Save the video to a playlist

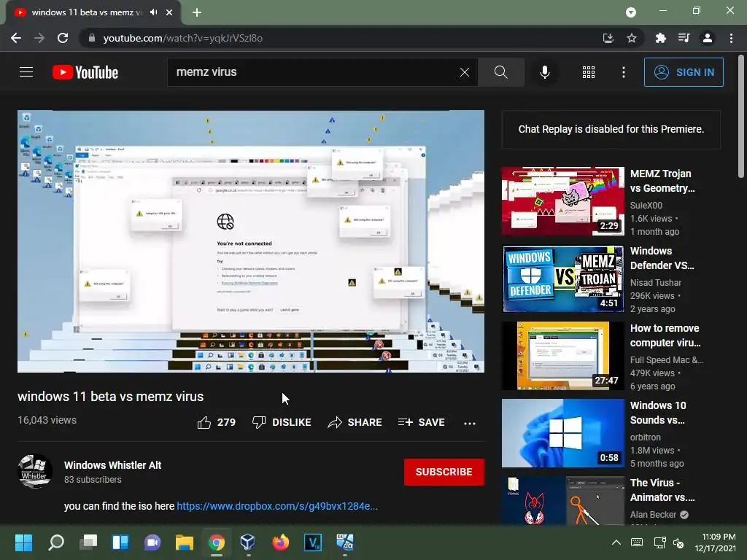[x=421, y=422]
